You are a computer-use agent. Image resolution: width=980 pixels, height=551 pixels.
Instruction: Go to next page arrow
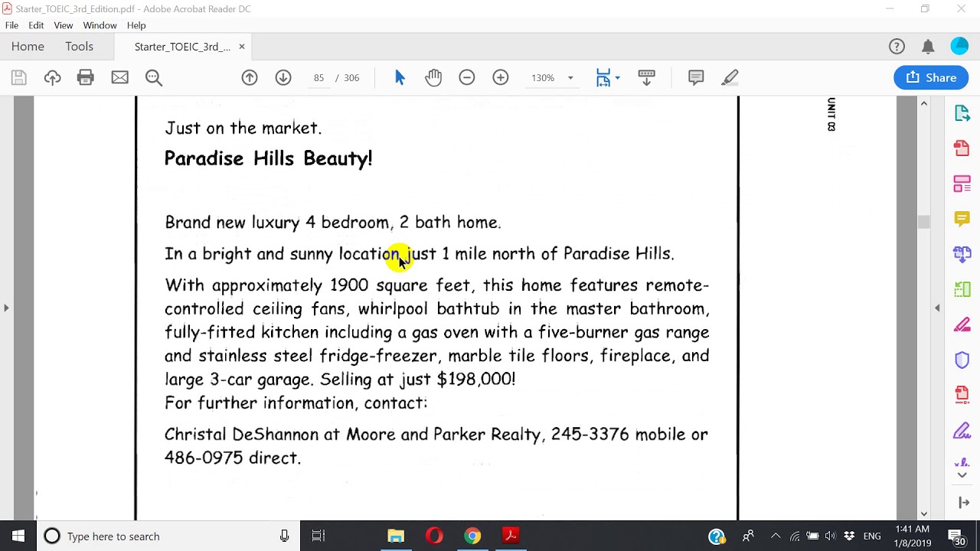[283, 77]
